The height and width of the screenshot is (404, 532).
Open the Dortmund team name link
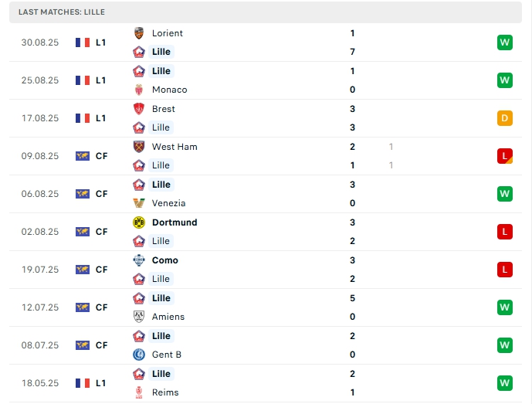[175, 222]
